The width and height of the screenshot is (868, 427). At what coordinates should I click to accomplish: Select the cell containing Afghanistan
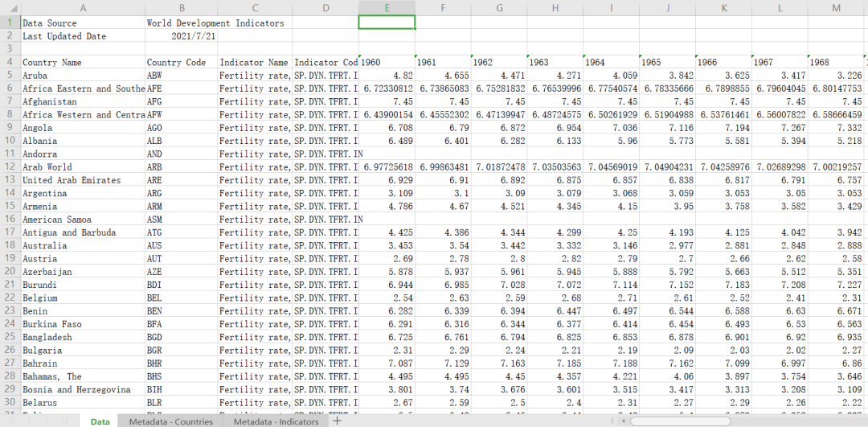pos(50,102)
